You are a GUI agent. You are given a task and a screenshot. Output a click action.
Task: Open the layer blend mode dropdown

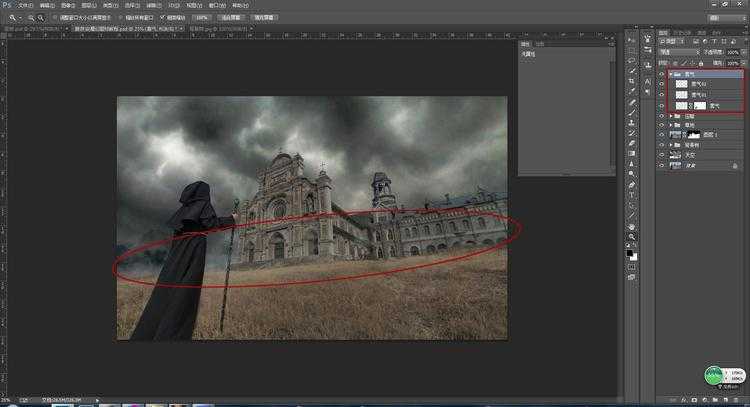[x=678, y=54]
